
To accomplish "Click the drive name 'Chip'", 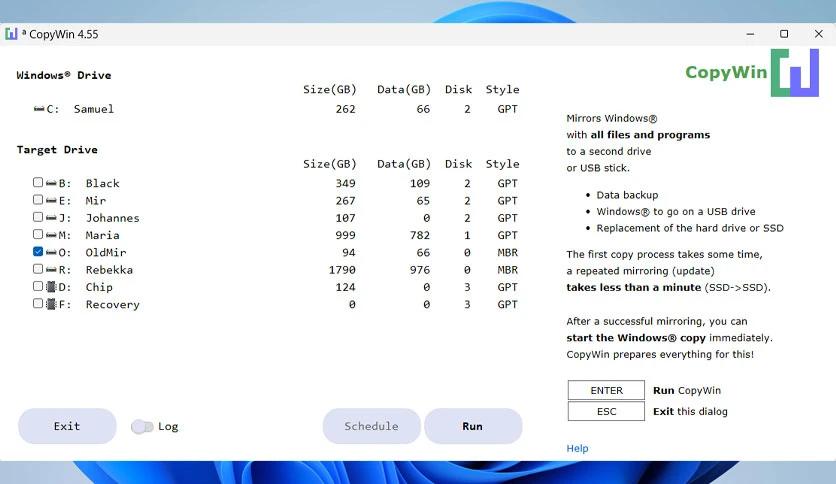I will click(x=99, y=287).
